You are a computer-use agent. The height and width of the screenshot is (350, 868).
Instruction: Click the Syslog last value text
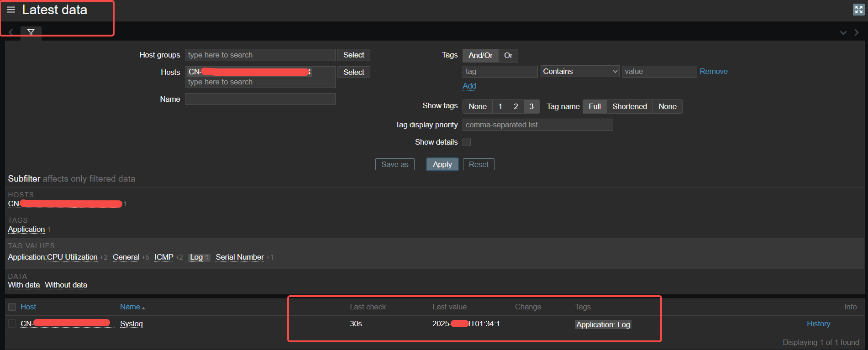coord(470,324)
